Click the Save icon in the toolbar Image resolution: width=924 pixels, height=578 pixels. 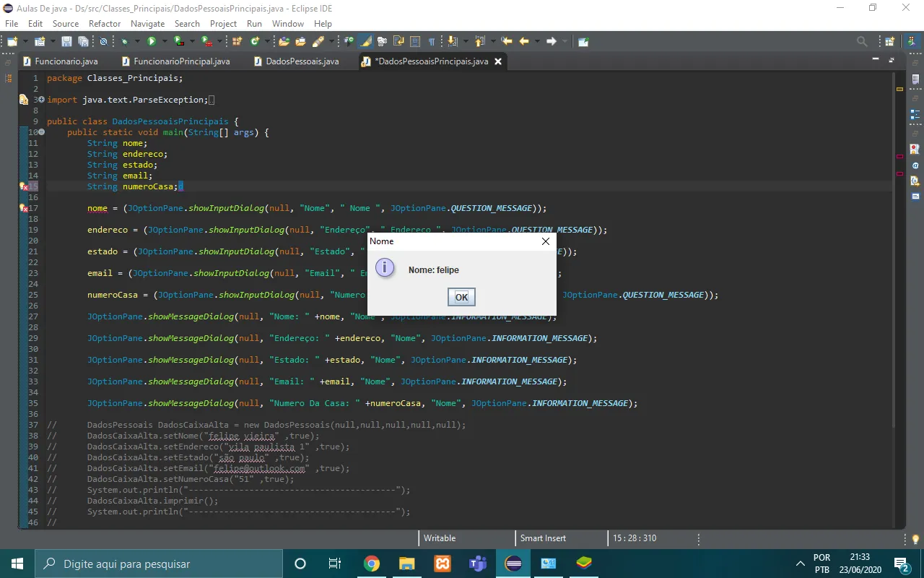(x=66, y=42)
